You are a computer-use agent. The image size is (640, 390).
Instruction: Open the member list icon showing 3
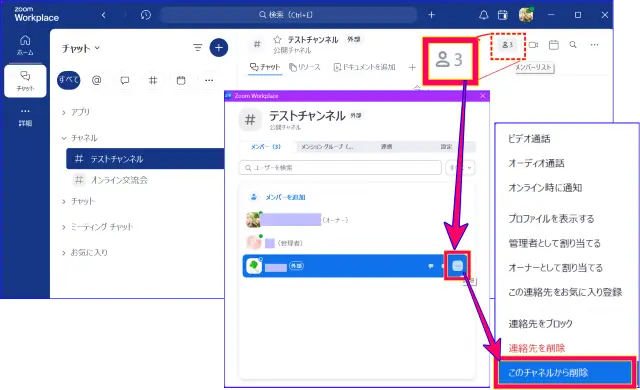507,45
